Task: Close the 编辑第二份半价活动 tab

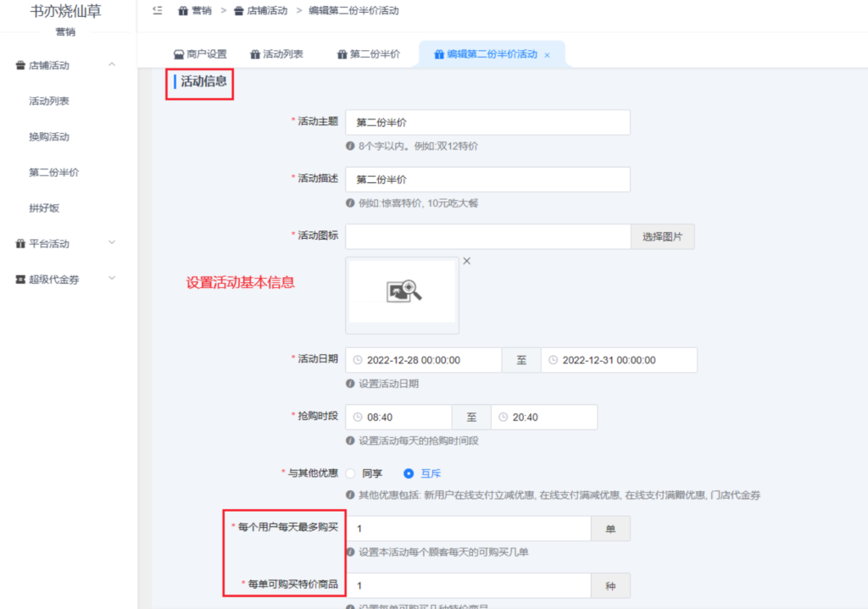Action: [547, 55]
